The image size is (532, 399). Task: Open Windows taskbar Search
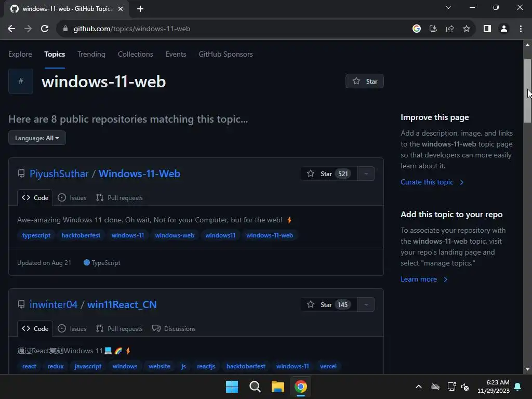coord(255,387)
